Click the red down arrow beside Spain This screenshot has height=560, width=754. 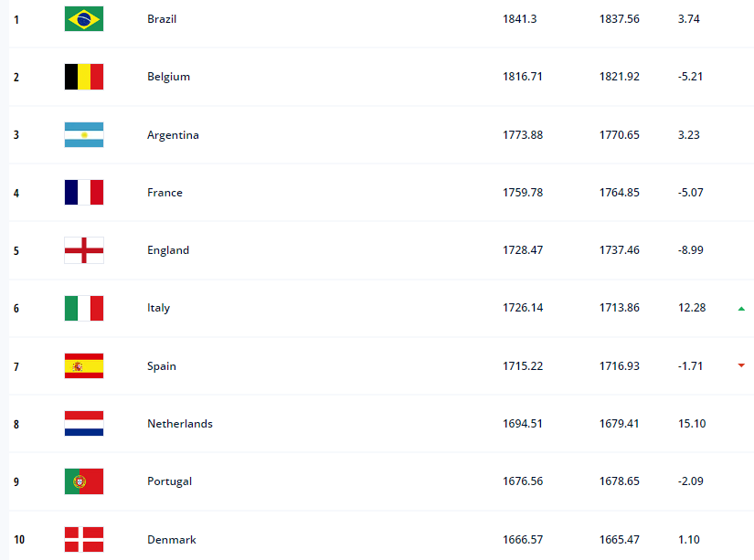coord(741,366)
